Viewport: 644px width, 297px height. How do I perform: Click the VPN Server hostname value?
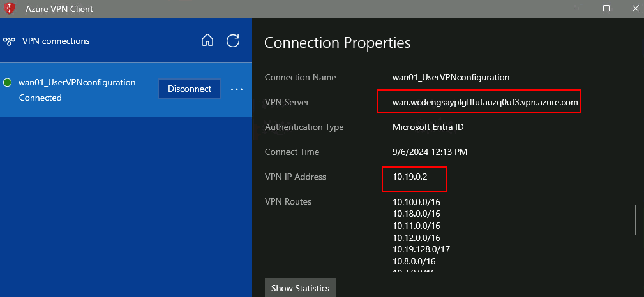click(485, 102)
